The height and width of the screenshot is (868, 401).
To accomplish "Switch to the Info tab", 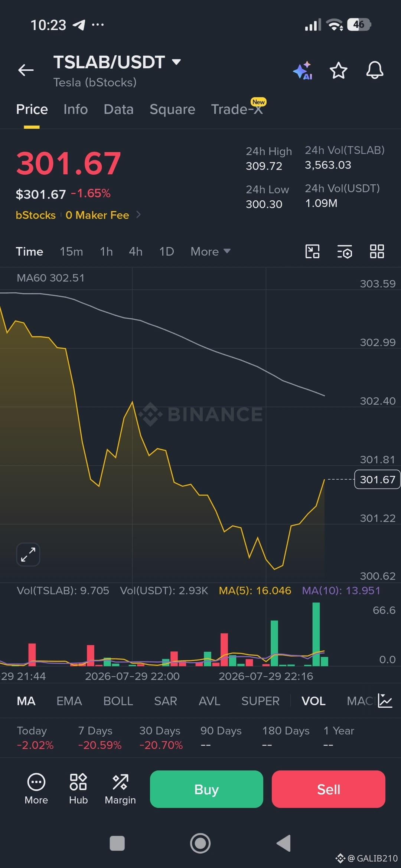I will click(x=76, y=109).
